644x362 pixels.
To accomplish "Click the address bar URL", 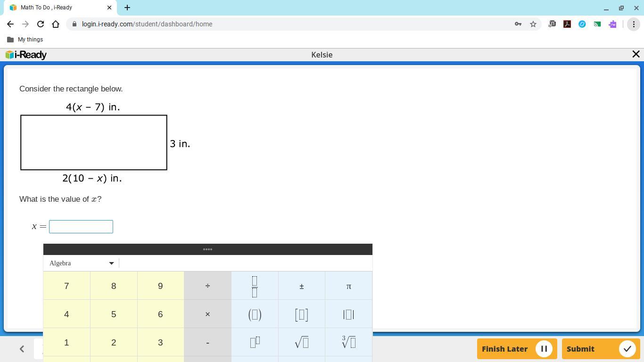I will [147, 24].
